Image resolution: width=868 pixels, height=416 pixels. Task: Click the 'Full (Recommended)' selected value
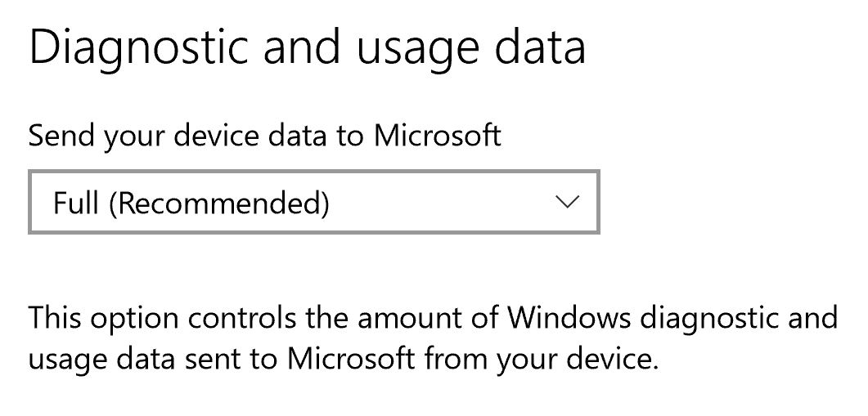pos(191,203)
